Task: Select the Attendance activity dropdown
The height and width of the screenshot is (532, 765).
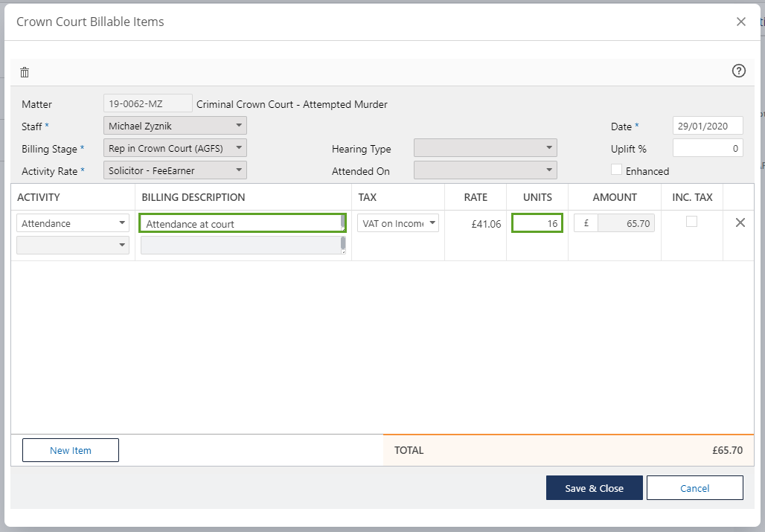Action: pos(73,223)
